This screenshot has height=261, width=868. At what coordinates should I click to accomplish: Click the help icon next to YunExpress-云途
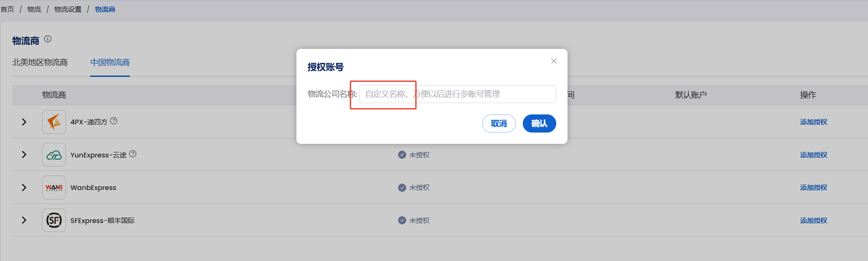[133, 154]
